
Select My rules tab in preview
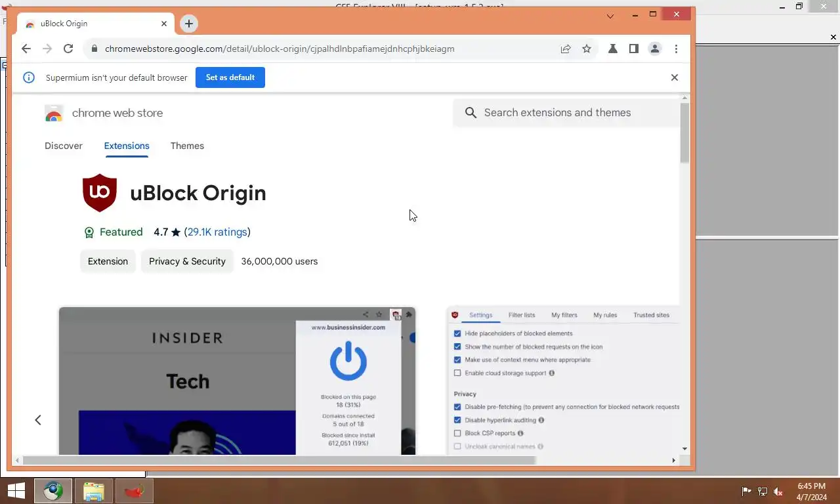pos(605,315)
